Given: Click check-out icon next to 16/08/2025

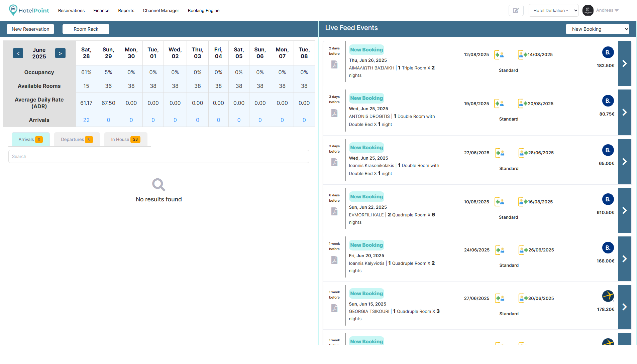Looking at the screenshot, I should point(523,202).
